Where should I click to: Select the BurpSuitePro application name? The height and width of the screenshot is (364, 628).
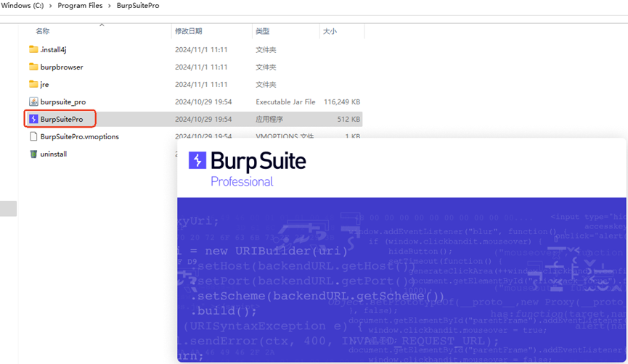pyautogui.click(x=62, y=119)
